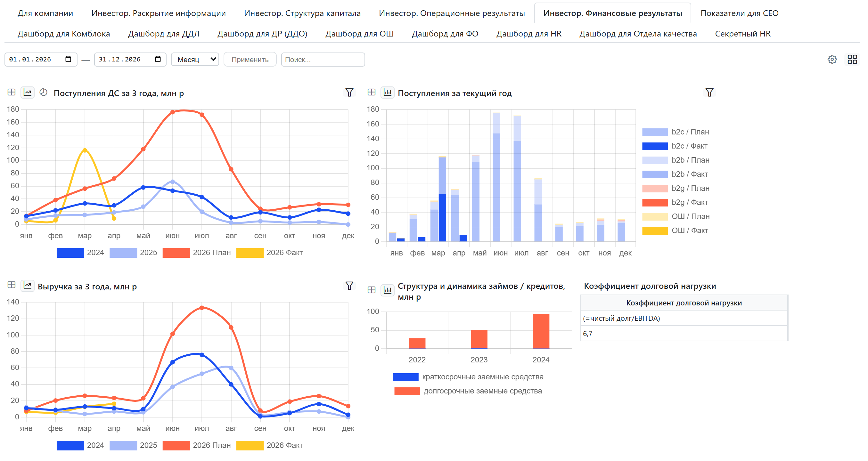Viewport: 868px width, 461px height.
Task: Open Инвестор. Операционные результаты tab
Action: 452,13
